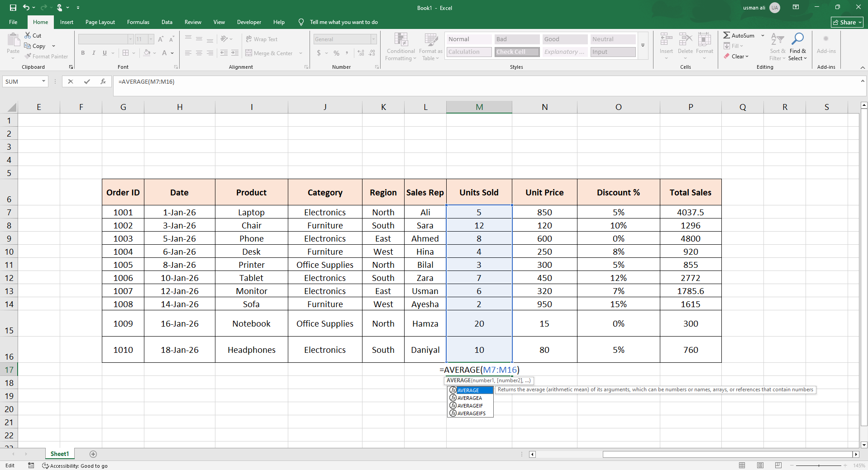Apply Center horizontal alignment
Image resolution: width=868 pixels, height=470 pixels.
tap(199, 53)
